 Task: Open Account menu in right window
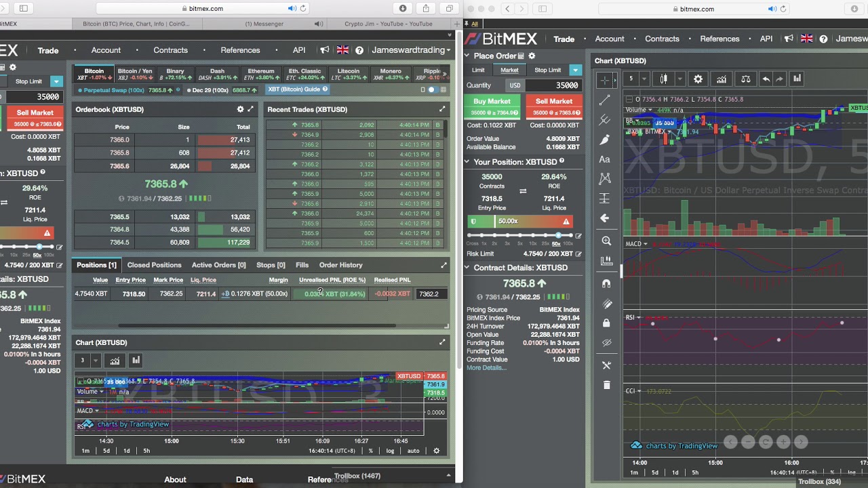(610, 39)
